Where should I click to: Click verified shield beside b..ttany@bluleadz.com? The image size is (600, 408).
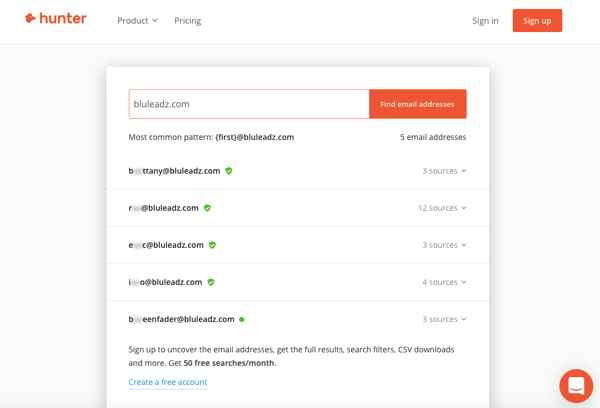click(229, 171)
